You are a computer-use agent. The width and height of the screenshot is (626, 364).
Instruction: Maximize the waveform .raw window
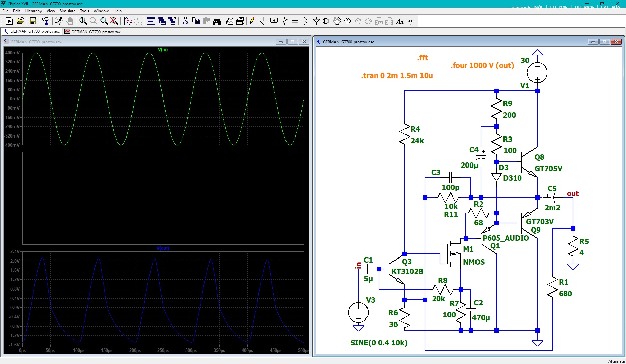[292, 42]
